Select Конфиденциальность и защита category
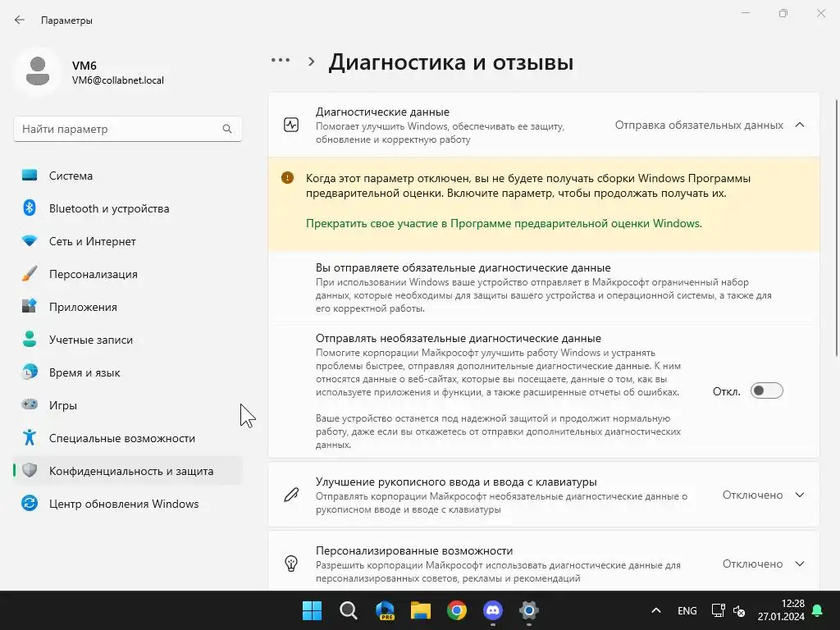This screenshot has width=840, height=630. tap(127, 470)
